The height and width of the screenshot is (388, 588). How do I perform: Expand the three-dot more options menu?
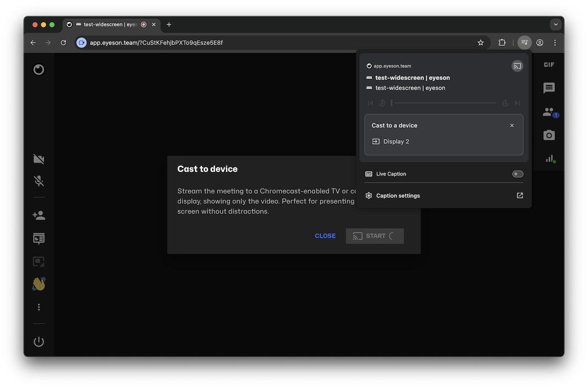click(x=39, y=307)
